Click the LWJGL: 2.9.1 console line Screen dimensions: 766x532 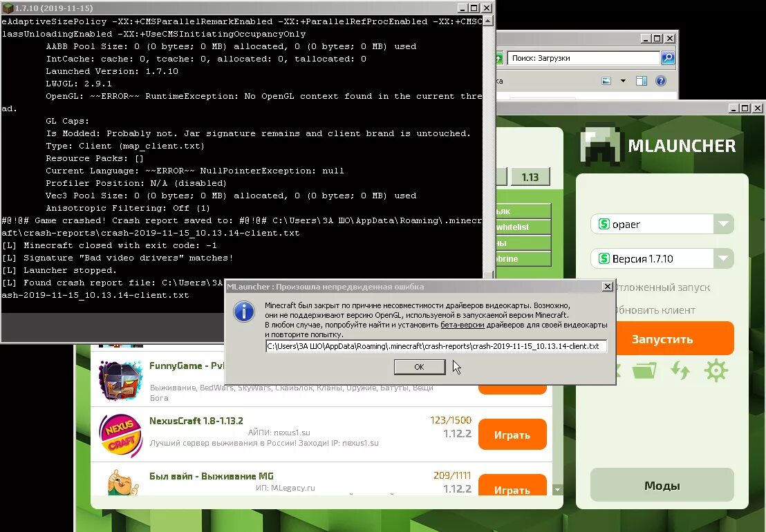pyautogui.click(x=79, y=84)
